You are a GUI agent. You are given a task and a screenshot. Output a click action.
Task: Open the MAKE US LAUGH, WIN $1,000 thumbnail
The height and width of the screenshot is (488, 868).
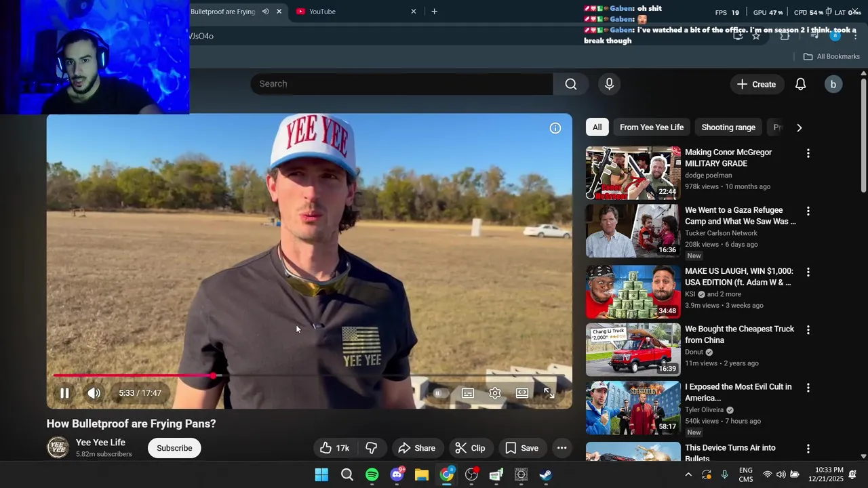coord(633,292)
